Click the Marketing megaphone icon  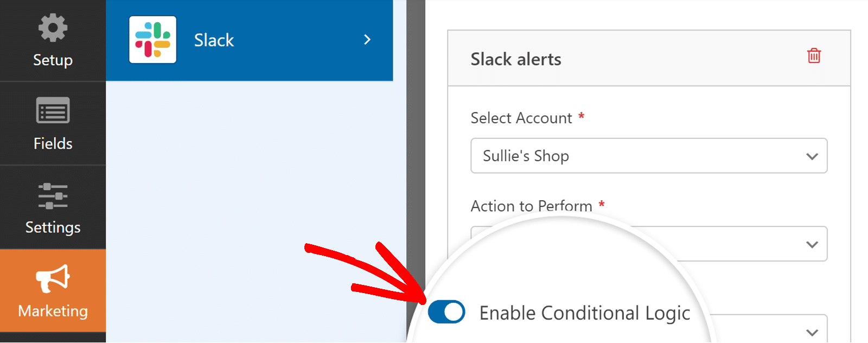(x=53, y=278)
